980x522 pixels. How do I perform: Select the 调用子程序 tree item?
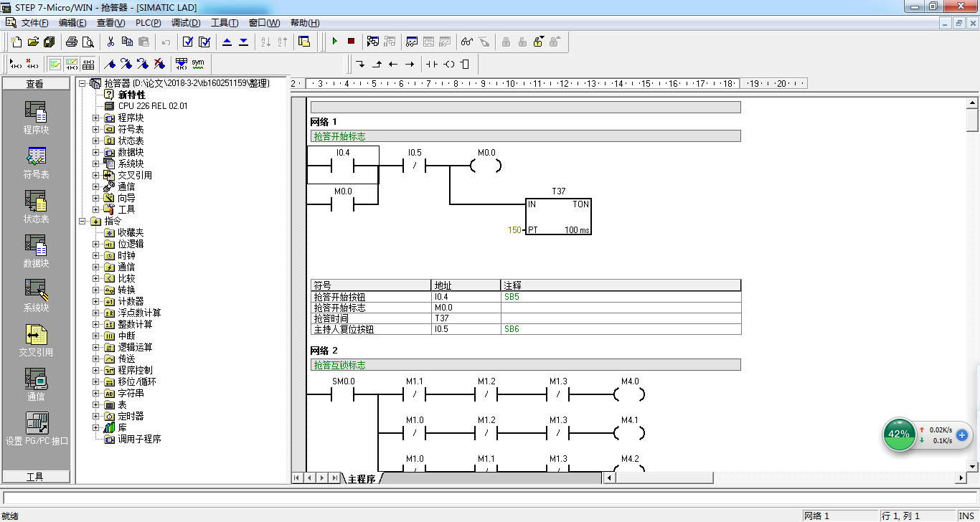tap(139, 439)
